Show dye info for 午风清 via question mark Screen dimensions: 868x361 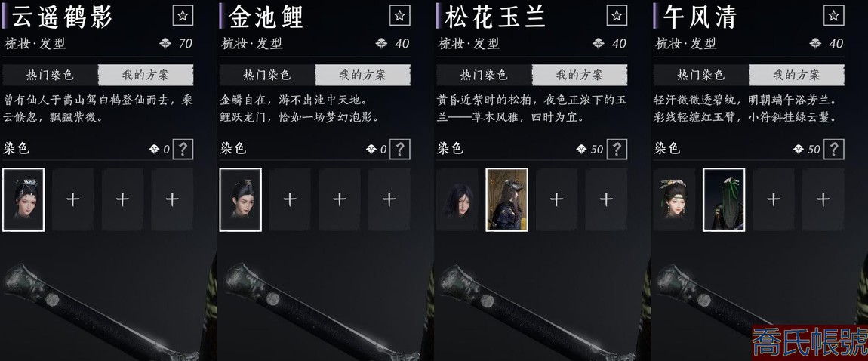tap(834, 149)
